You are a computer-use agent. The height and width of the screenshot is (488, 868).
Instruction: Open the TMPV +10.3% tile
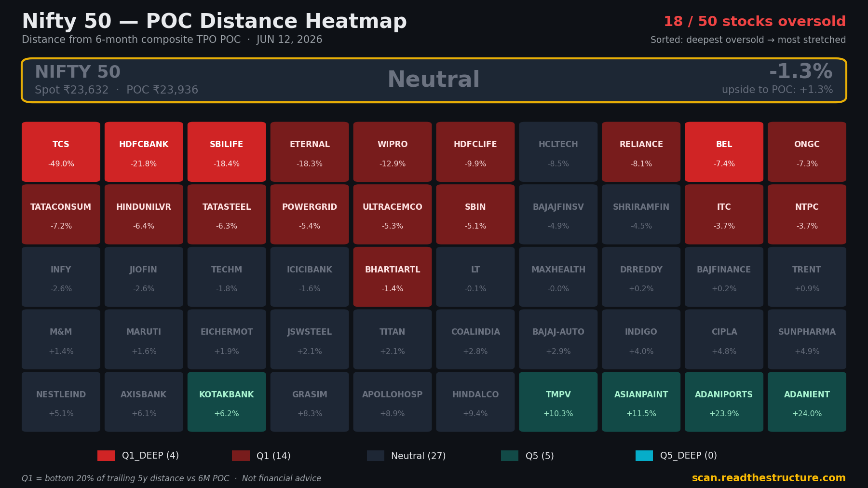558,402
